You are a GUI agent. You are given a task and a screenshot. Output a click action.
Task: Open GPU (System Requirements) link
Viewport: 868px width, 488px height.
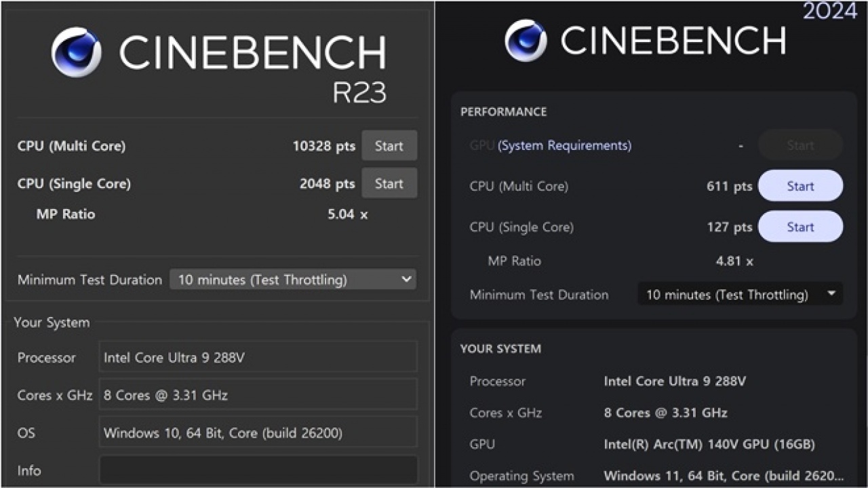(x=564, y=145)
